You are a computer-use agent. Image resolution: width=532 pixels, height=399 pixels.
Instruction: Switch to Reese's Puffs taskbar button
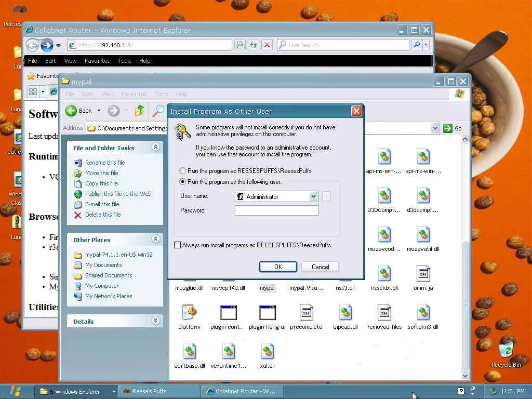[158, 392]
